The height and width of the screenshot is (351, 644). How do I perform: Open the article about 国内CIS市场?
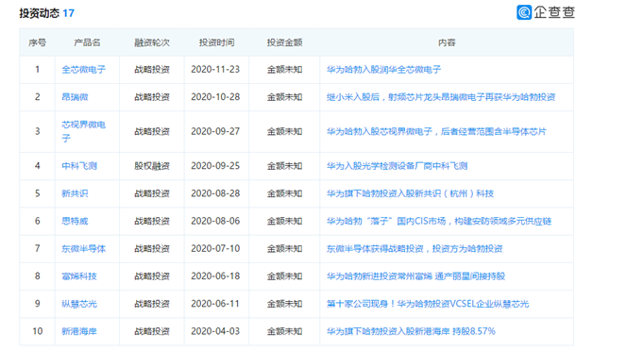pos(439,221)
